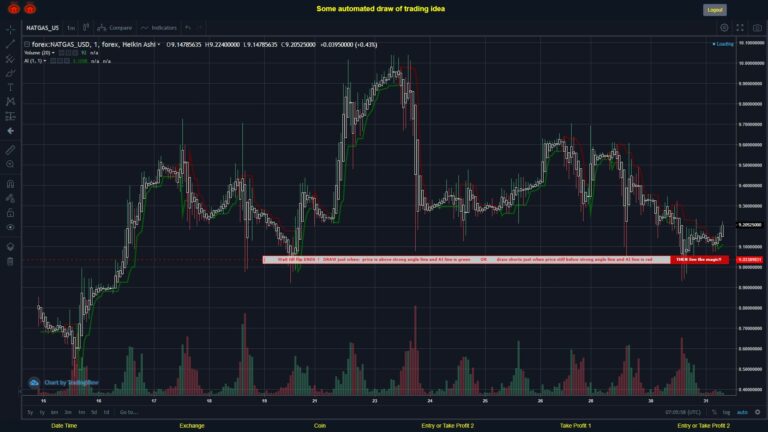Set the time range to 1d
Viewport: 768px width, 432px height.
[x=106, y=412]
